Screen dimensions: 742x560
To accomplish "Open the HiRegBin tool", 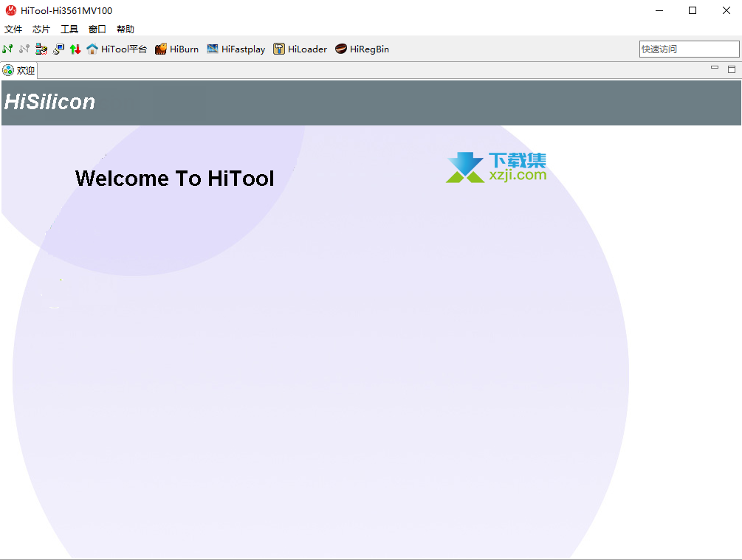I will [362, 49].
